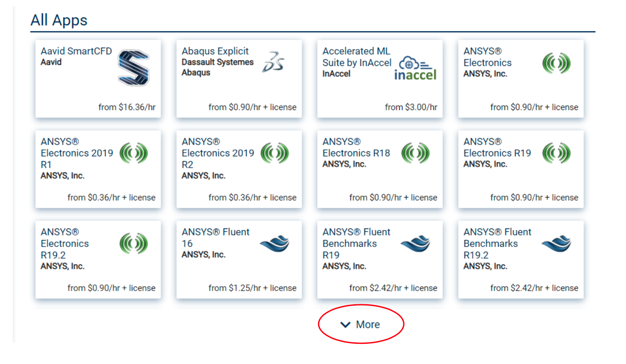
Task: Click price on ANSYS Electronics R19.2 card
Action: click(x=111, y=288)
